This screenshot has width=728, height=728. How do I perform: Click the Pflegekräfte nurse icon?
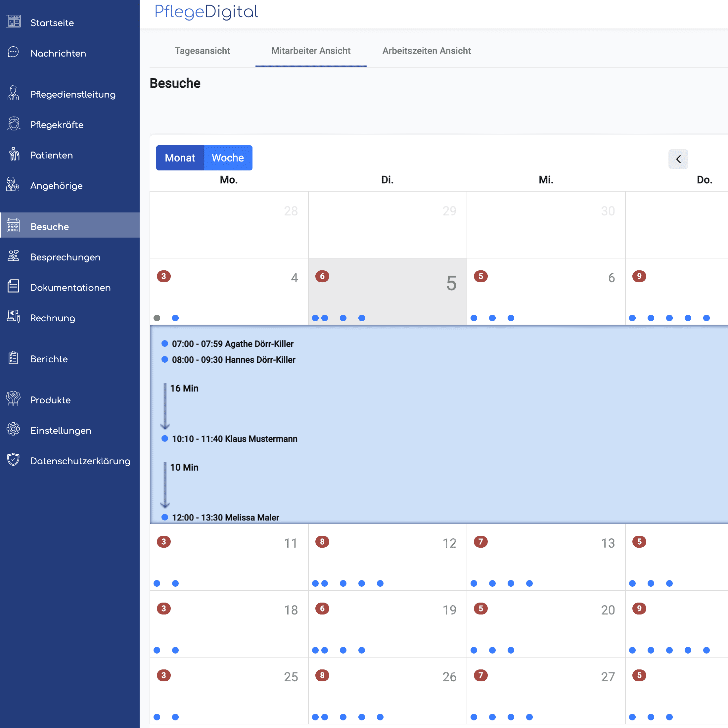click(x=13, y=124)
